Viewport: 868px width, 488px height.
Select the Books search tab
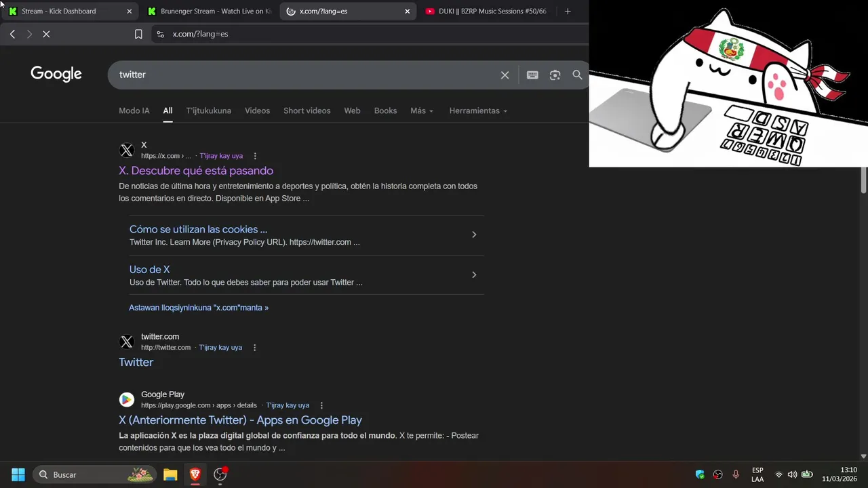point(385,110)
